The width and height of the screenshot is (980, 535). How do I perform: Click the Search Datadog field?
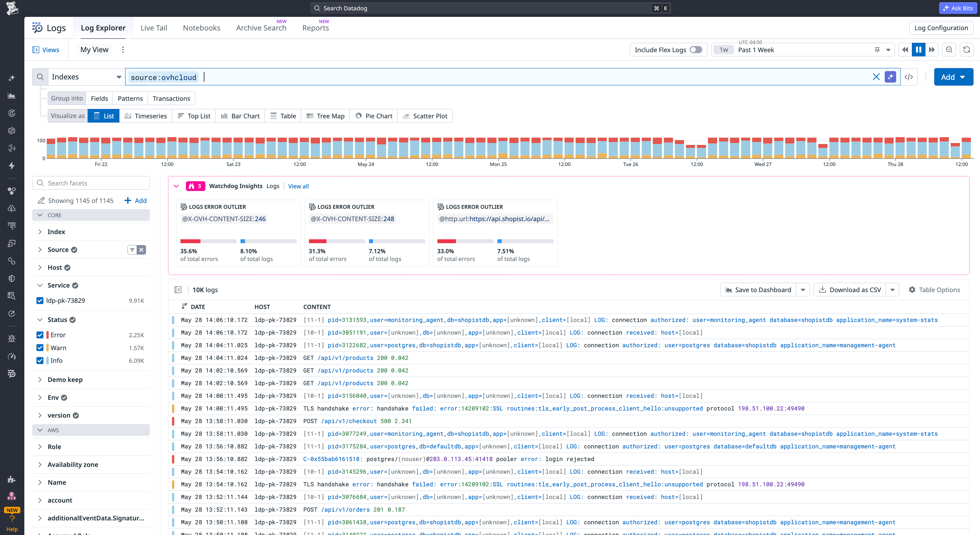pyautogui.click(x=490, y=8)
